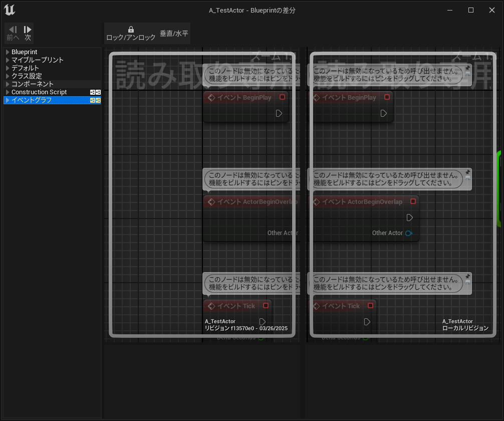The width and height of the screenshot is (504, 421).
Task: Expand the Blueprint tree item
Action: pos(7,52)
